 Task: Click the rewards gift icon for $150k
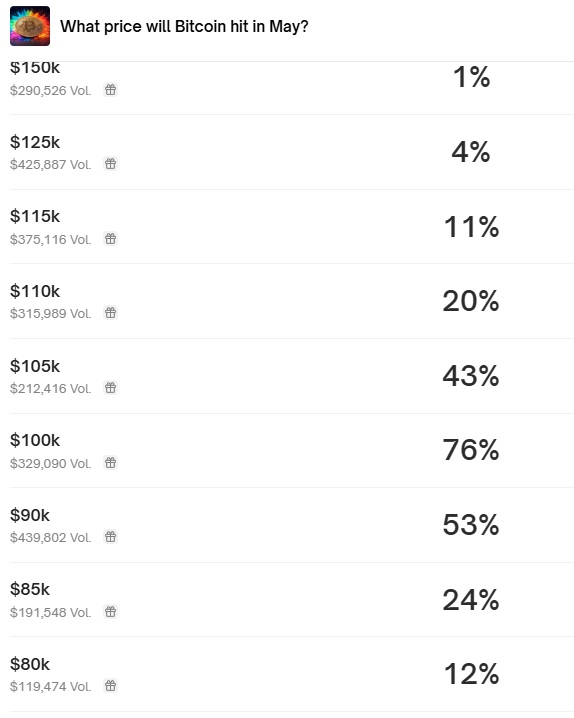tap(110, 90)
